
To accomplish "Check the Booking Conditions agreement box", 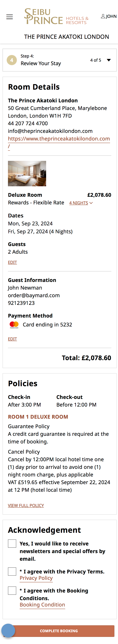I will 12,590.
